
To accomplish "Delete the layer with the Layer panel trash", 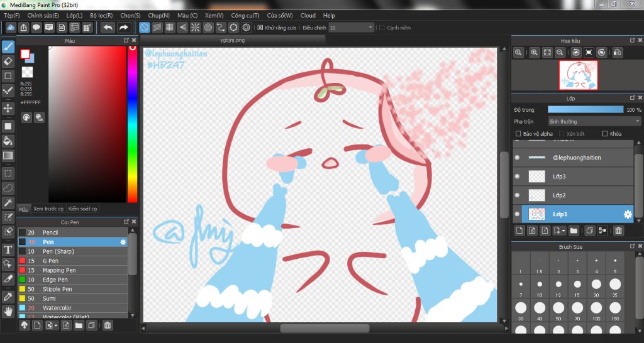I will (x=619, y=231).
